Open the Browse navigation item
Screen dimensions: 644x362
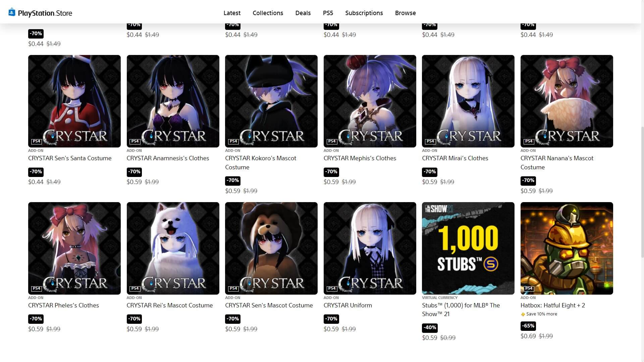click(x=405, y=13)
